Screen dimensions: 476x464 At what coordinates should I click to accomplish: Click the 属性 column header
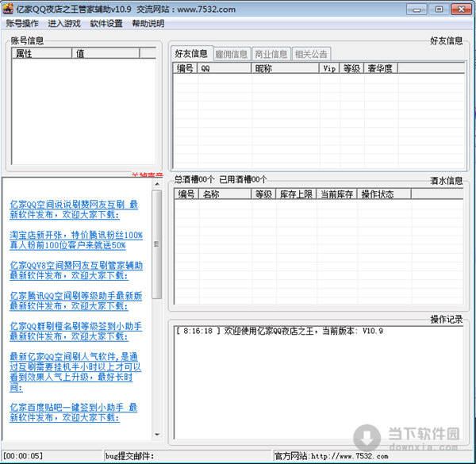pos(41,53)
